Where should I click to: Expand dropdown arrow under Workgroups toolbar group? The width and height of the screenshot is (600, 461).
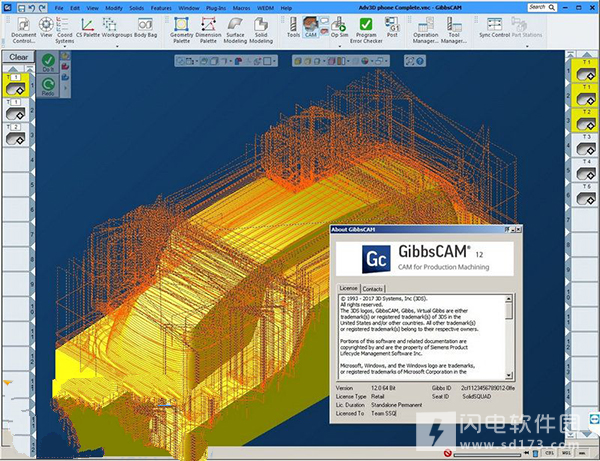click(x=117, y=47)
